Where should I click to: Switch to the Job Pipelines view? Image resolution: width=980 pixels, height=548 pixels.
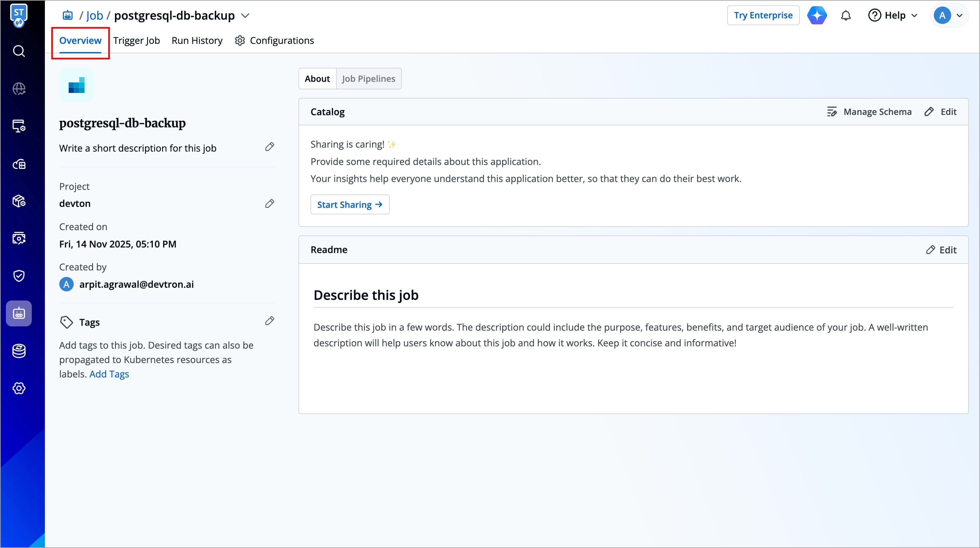pyautogui.click(x=368, y=79)
